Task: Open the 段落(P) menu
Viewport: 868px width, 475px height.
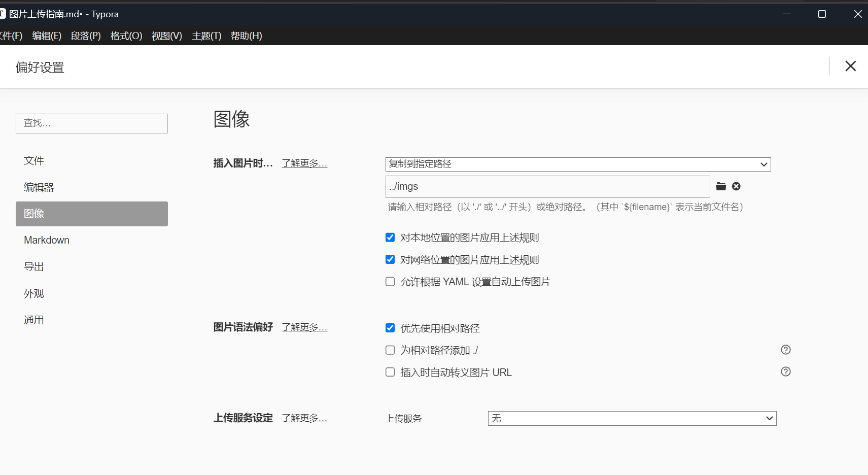Action: coord(86,36)
